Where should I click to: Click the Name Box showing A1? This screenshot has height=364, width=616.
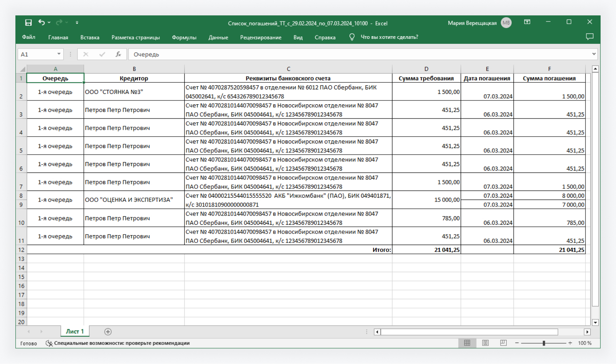(37, 54)
